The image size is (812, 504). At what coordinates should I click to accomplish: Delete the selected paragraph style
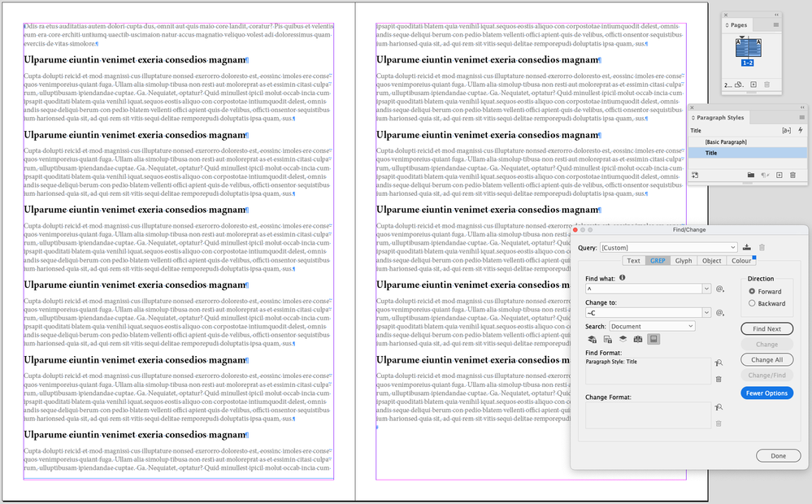point(792,175)
